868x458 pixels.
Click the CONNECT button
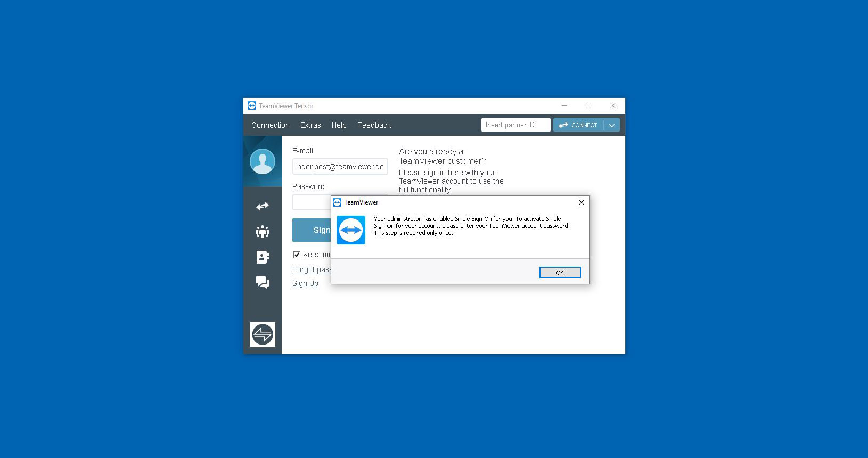578,125
